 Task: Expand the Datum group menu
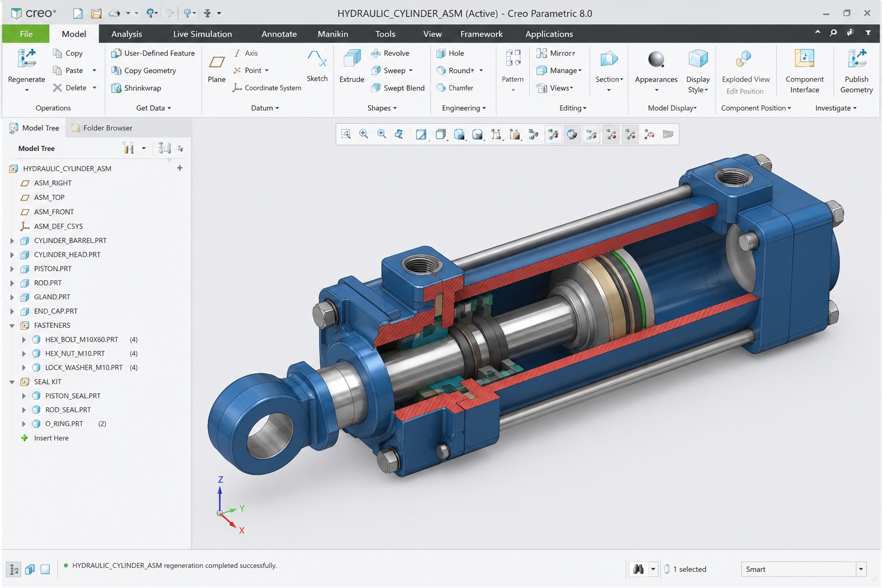[265, 108]
